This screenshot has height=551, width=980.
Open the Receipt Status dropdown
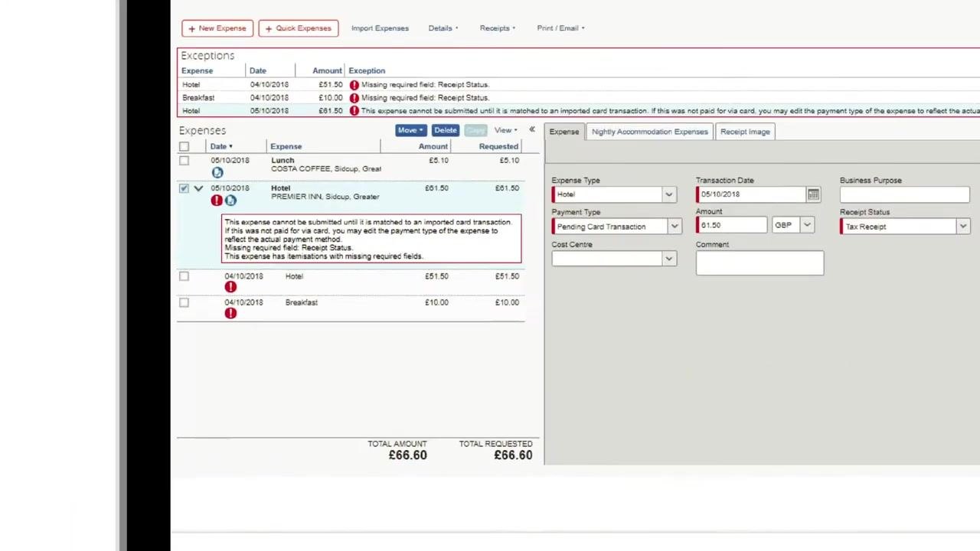tap(962, 227)
